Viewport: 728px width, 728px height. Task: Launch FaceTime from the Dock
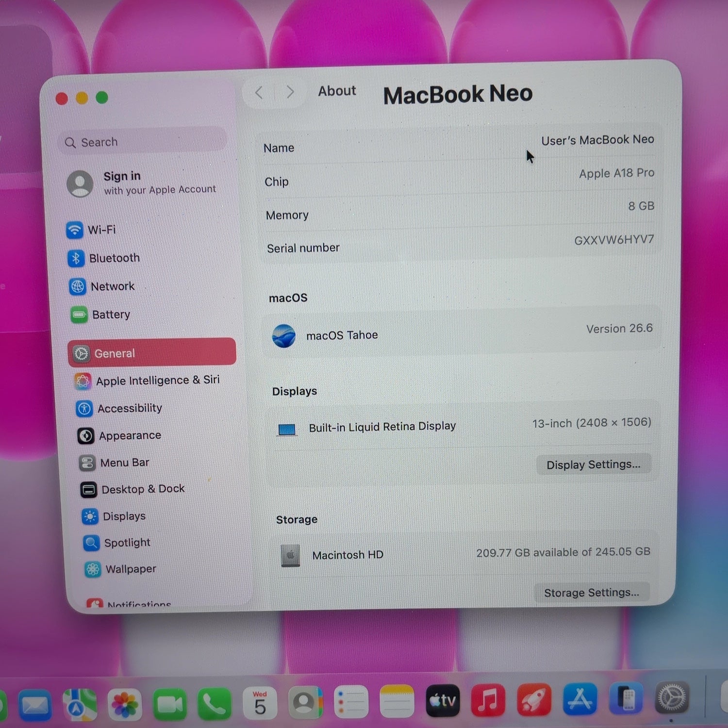coord(170,704)
